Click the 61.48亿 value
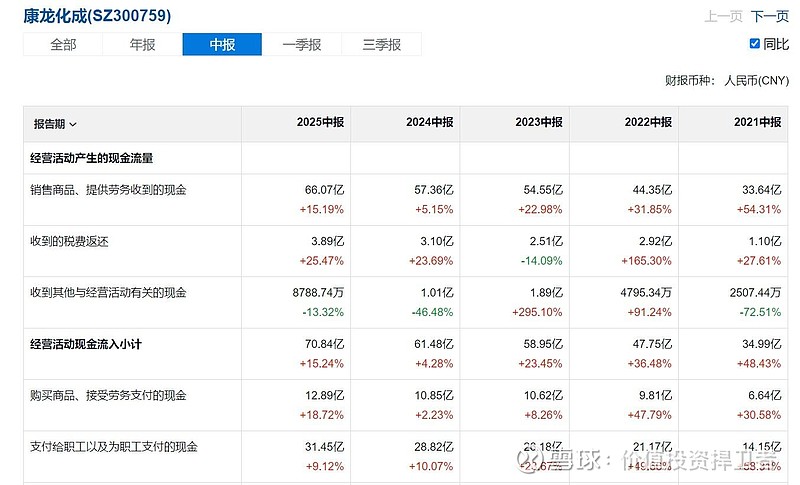The image size is (800, 485). (x=434, y=344)
